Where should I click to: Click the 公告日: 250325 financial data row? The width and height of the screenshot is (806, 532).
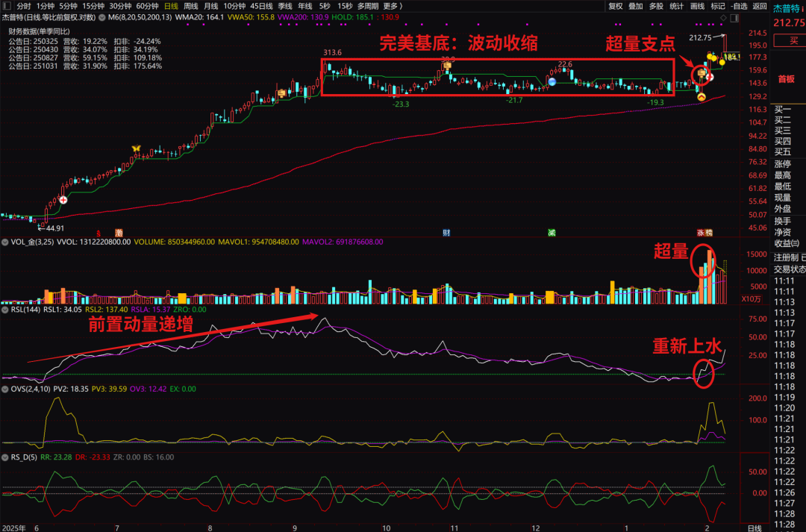[85, 41]
